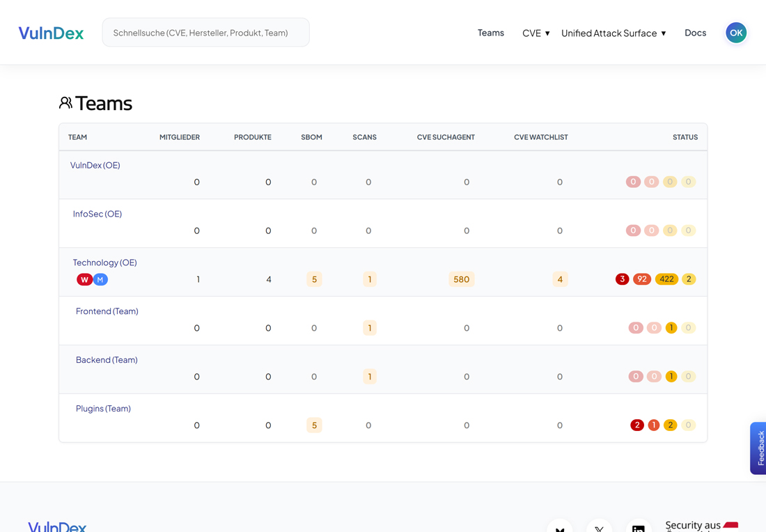The width and height of the screenshot is (766, 532).
Task: Click the blue M badge under Technology
Action: click(x=100, y=279)
